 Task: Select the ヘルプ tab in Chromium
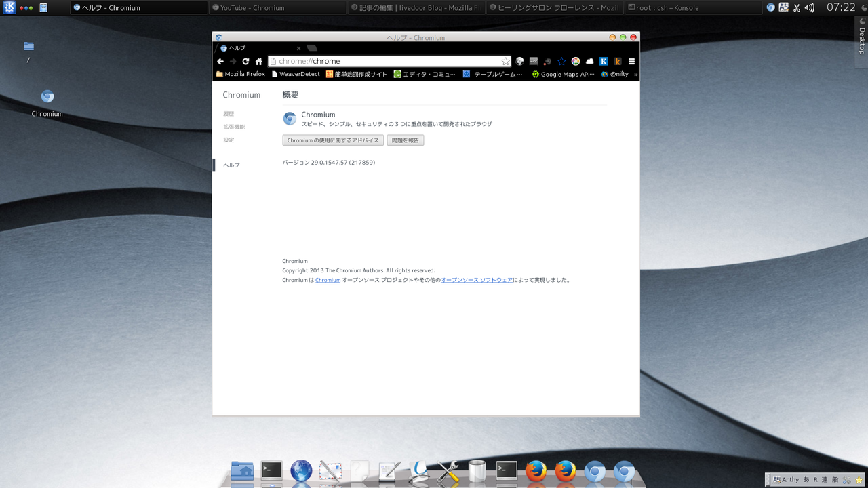pos(259,48)
